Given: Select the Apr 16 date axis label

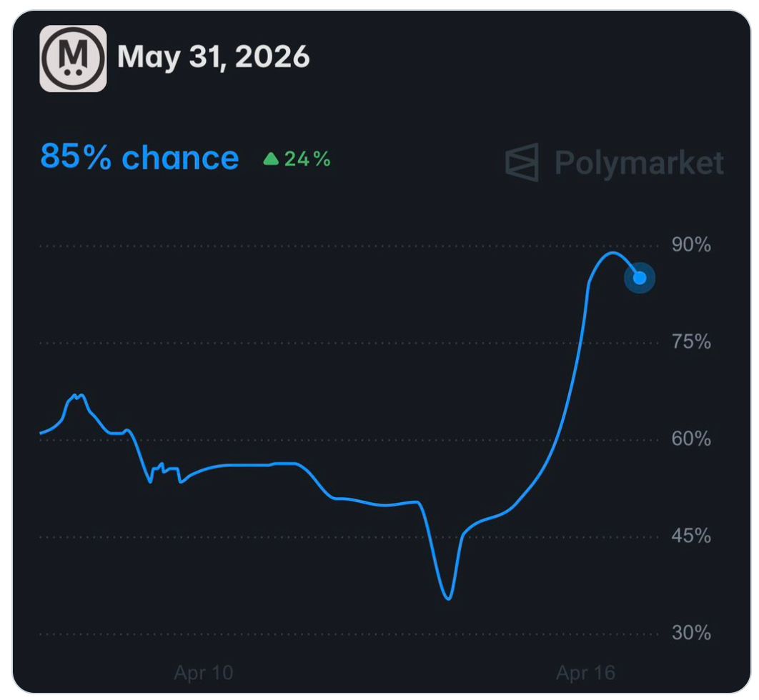Looking at the screenshot, I should pyautogui.click(x=586, y=672).
